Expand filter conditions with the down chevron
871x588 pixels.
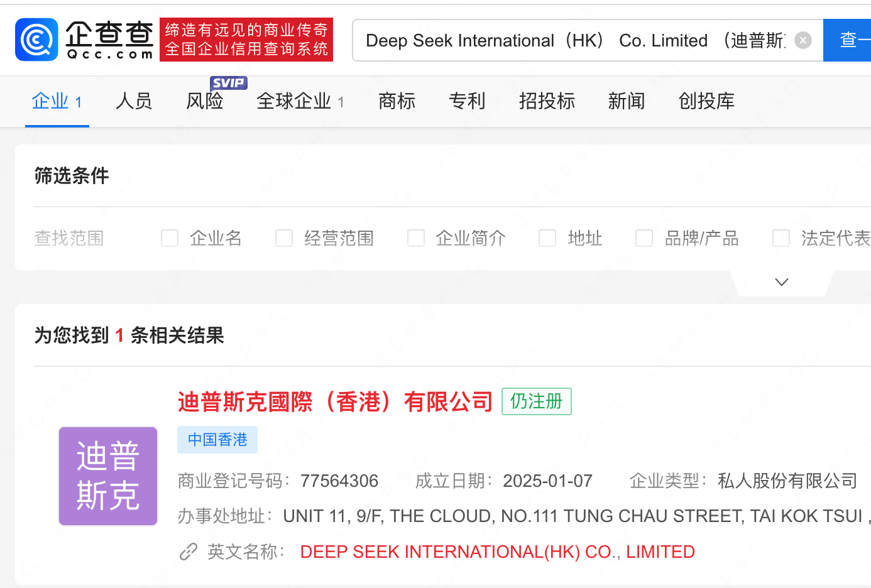[x=782, y=282]
